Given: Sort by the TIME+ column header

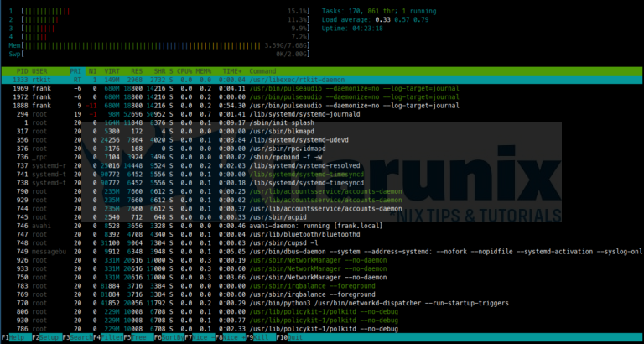Looking at the screenshot, I should 232,71.
